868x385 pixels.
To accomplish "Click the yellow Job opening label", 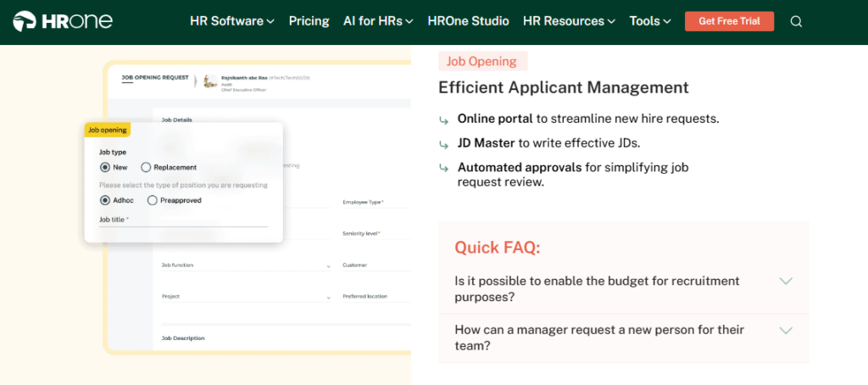I will pyautogui.click(x=108, y=131).
